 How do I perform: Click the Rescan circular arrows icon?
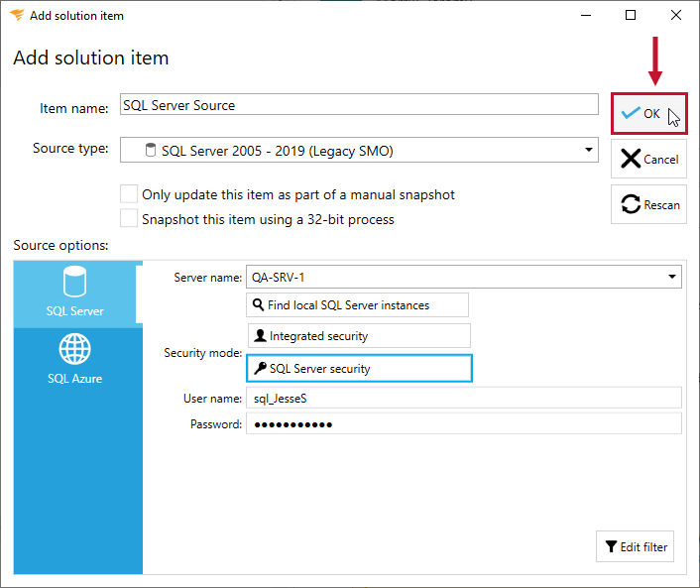pos(631,204)
